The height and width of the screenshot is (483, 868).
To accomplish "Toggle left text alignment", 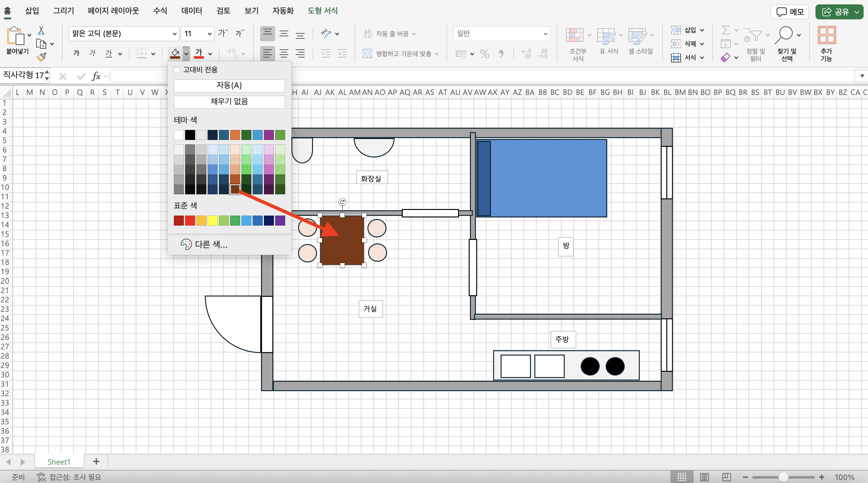I will 268,53.
